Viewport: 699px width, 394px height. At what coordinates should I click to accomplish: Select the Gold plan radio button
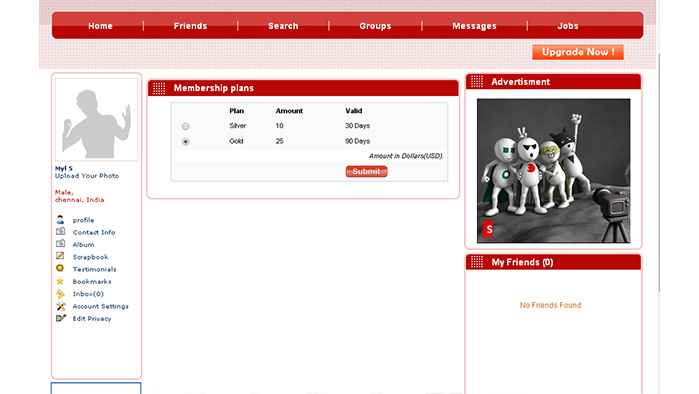[185, 142]
